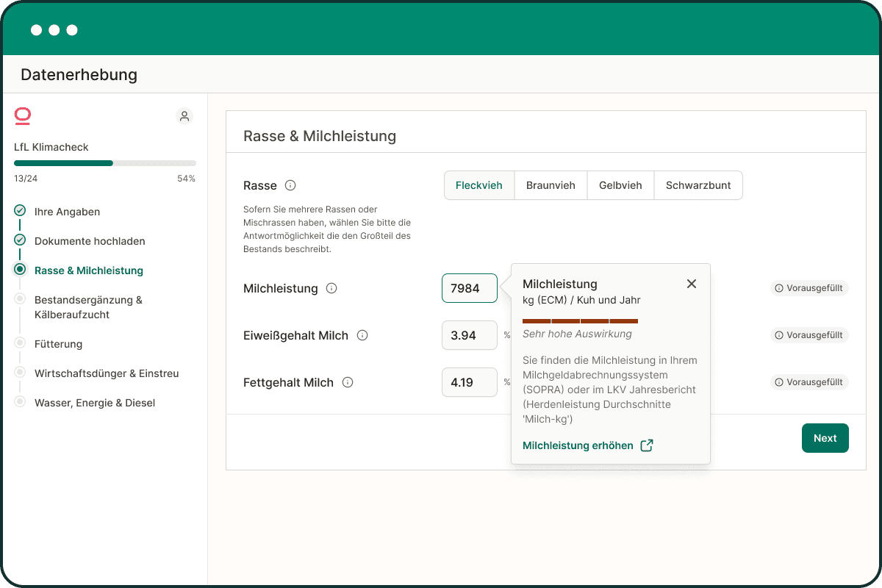Click the LfL Klimacheck progress bar
The height and width of the screenshot is (588, 882).
[105, 163]
